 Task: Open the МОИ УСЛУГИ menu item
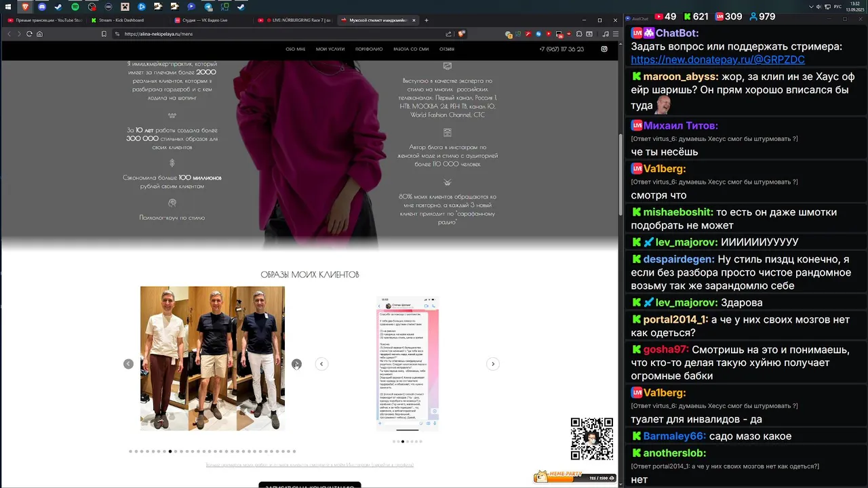(x=330, y=49)
